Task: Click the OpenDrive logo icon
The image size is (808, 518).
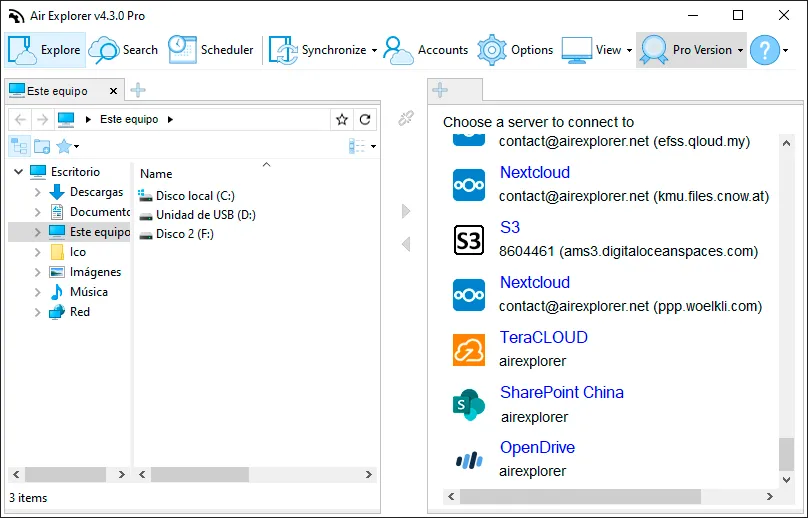Action: (x=469, y=460)
